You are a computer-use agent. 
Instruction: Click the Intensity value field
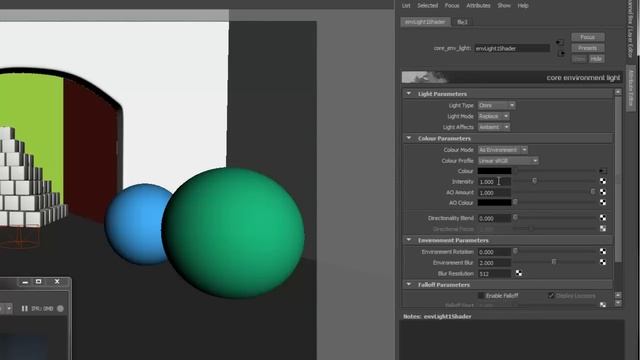(494, 182)
